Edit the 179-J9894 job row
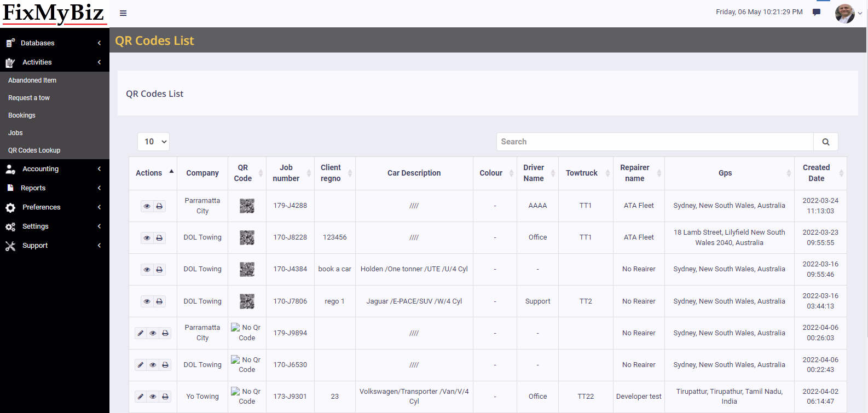 141,333
